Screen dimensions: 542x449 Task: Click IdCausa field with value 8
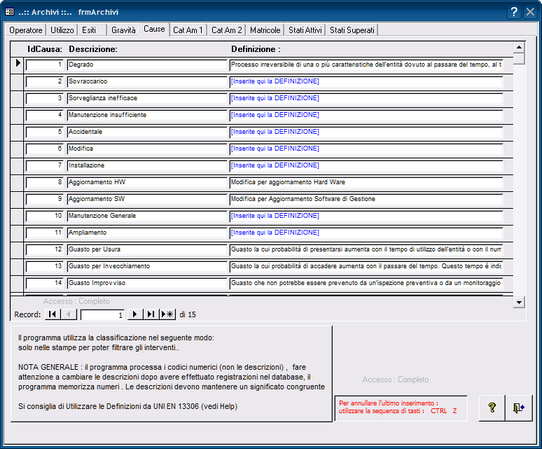point(45,183)
